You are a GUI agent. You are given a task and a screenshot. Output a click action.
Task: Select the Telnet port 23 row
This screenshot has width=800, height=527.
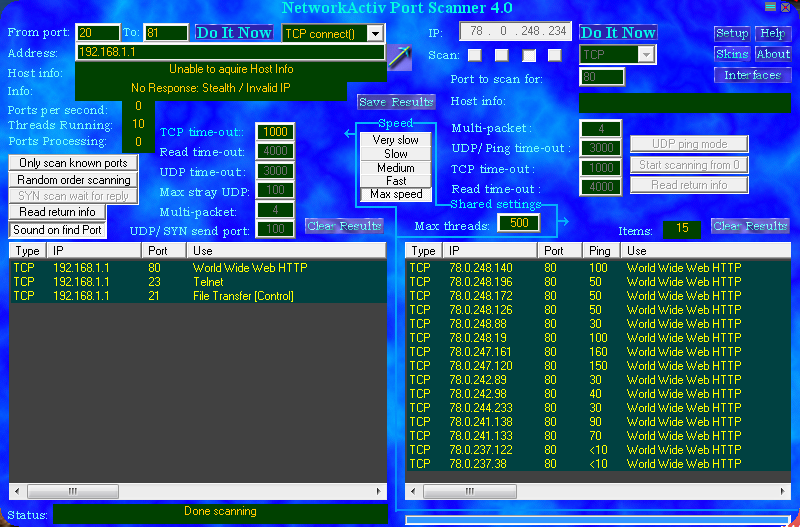point(198,282)
